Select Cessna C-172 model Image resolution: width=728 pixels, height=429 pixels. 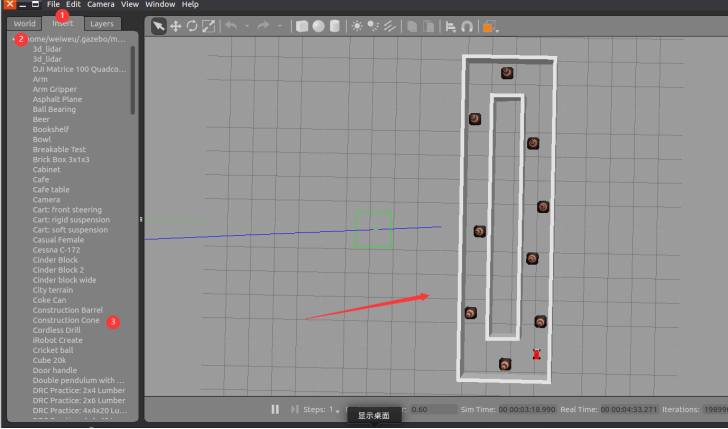56,250
